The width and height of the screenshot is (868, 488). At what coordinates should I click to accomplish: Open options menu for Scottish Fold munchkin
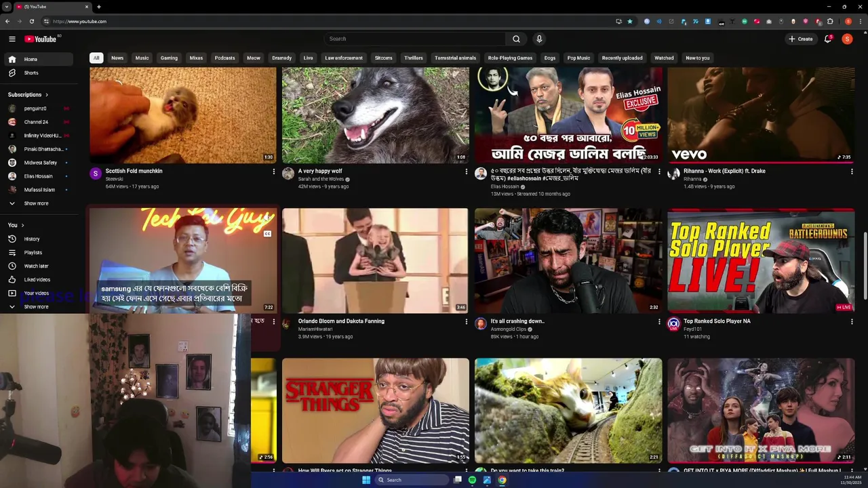point(274,171)
